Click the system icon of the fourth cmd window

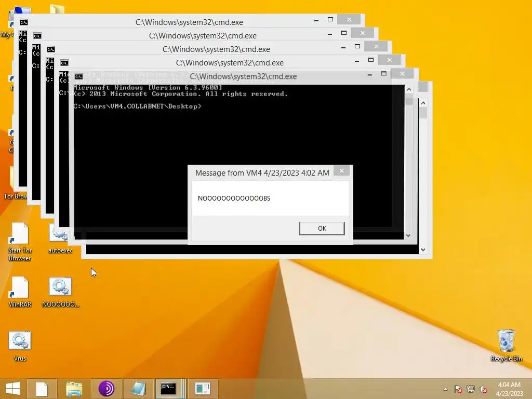[x=64, y=63]
